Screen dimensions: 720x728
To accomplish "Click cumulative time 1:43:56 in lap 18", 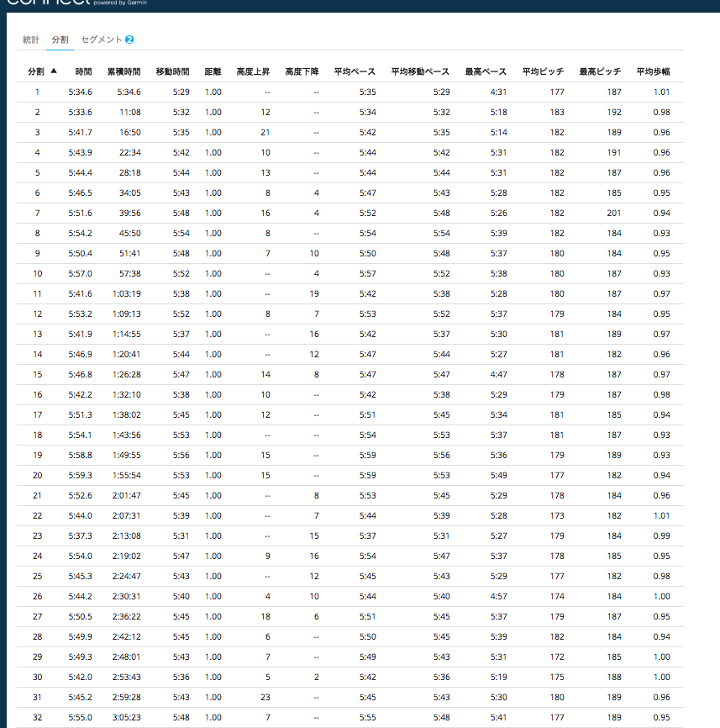I will [127, 435].
